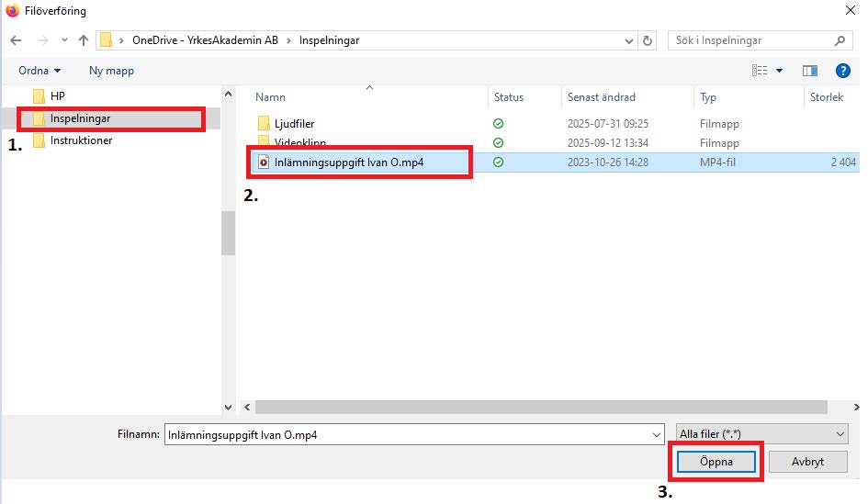Sort by Senast ändrad column header
868x504 pixels.
point(602,97)
